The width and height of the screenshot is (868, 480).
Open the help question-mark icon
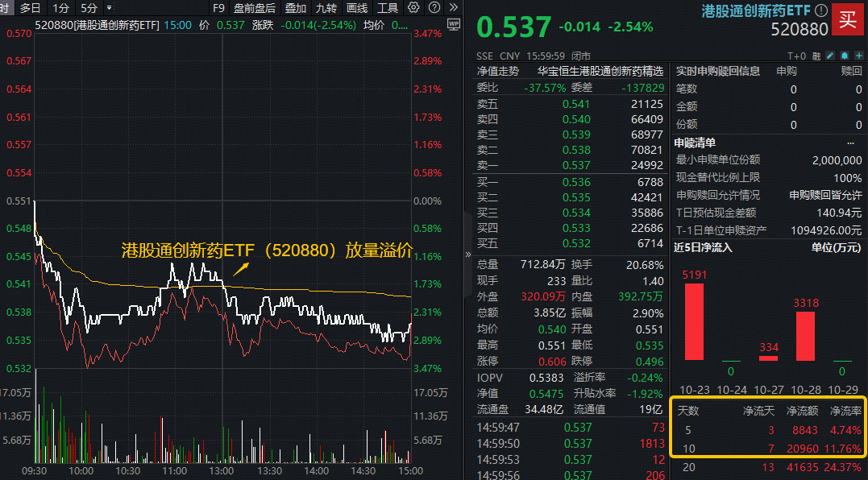coord(434,8)
